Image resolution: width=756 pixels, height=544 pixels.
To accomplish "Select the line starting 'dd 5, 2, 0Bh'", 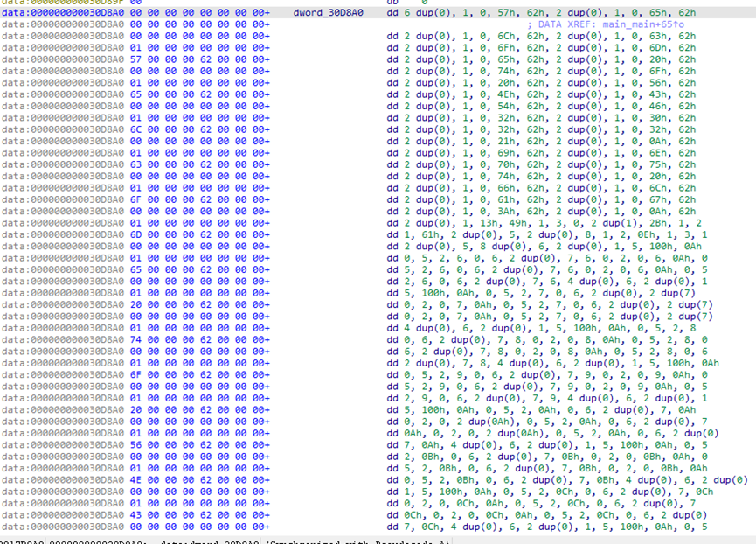I will pos(547,468).
